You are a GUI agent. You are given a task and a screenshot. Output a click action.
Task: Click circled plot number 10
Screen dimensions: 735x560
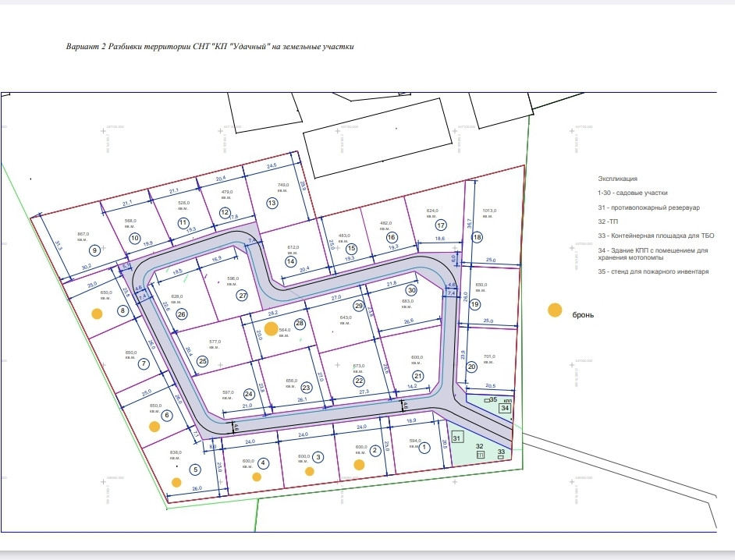coord(134,238)
